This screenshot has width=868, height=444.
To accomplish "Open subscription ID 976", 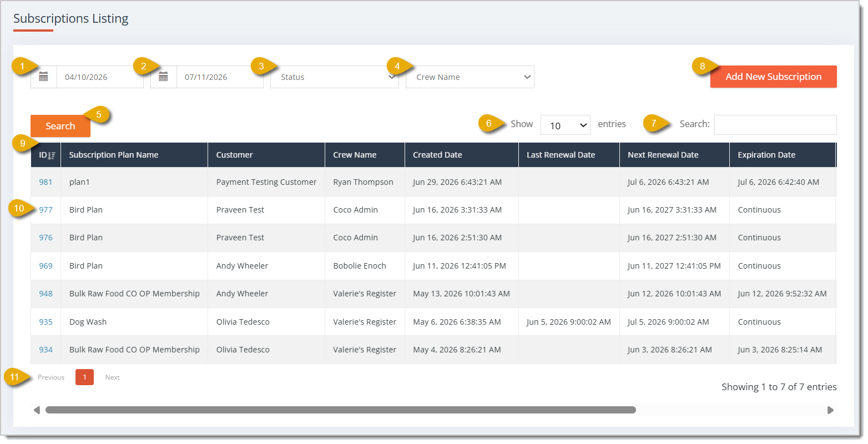I will tap(46, 238).
